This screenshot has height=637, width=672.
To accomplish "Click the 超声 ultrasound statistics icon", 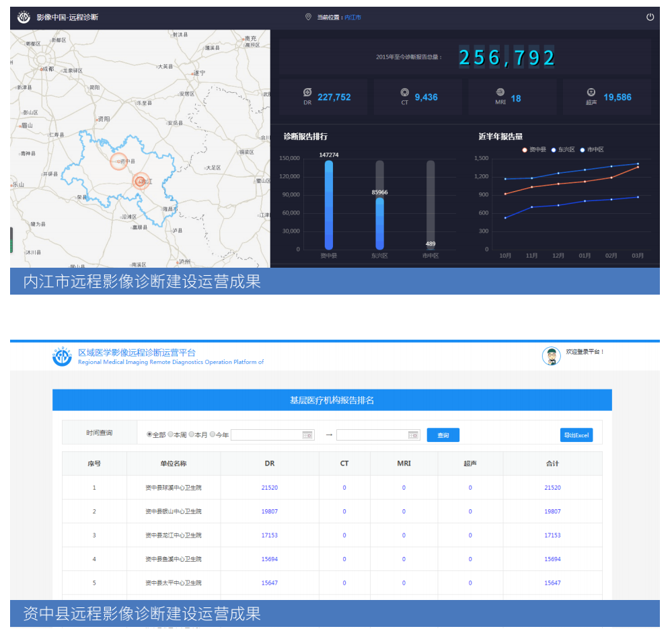I will (x=591, y=92).
